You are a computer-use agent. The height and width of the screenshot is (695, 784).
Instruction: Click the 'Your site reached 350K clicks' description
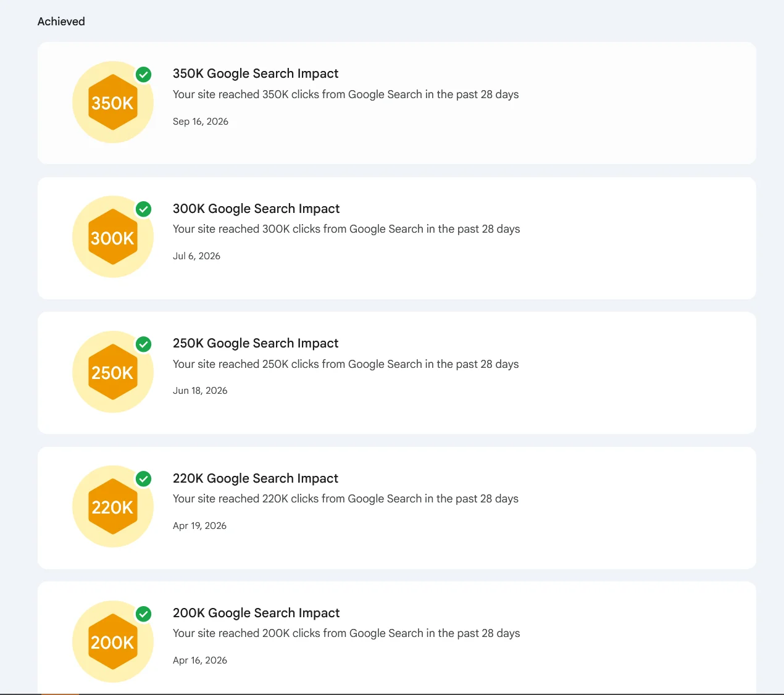[346, 94]
